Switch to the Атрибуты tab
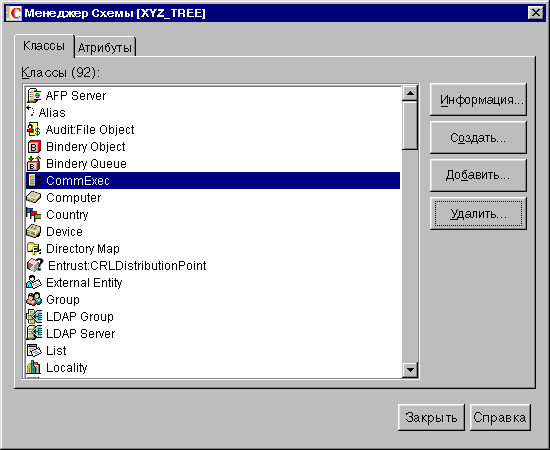 pyautogui.click(x=105, y=47)
